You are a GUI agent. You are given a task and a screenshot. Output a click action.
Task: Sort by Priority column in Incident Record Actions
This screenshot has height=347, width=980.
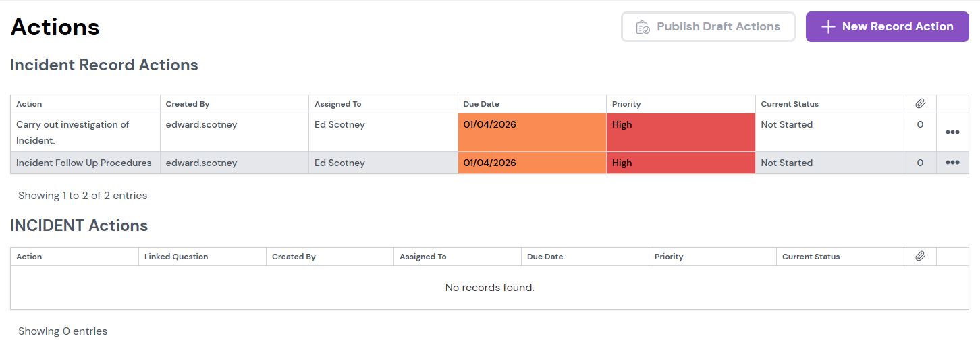(626, 104)
